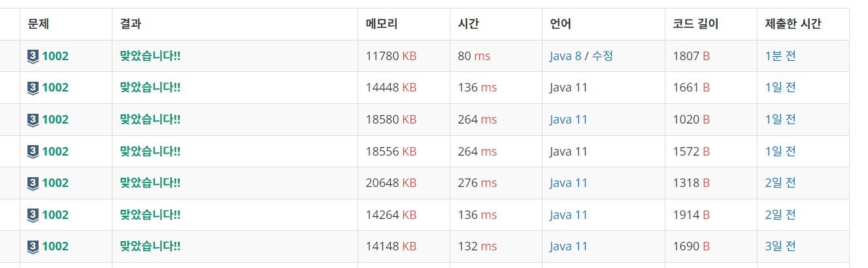Click the '18556 KB' memory value

391,152
